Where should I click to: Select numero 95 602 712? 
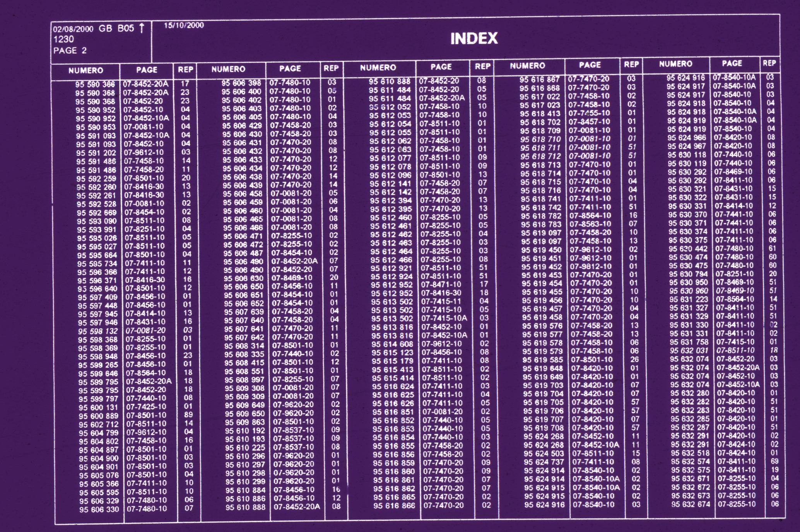[x=99, y=425]
